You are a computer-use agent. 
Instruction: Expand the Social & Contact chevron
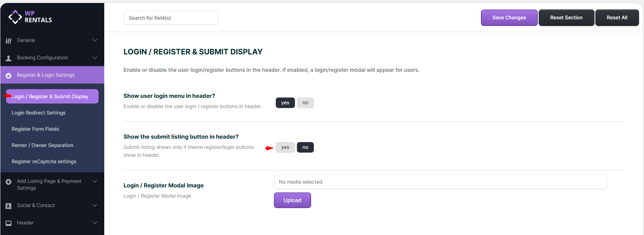point(95,206)
